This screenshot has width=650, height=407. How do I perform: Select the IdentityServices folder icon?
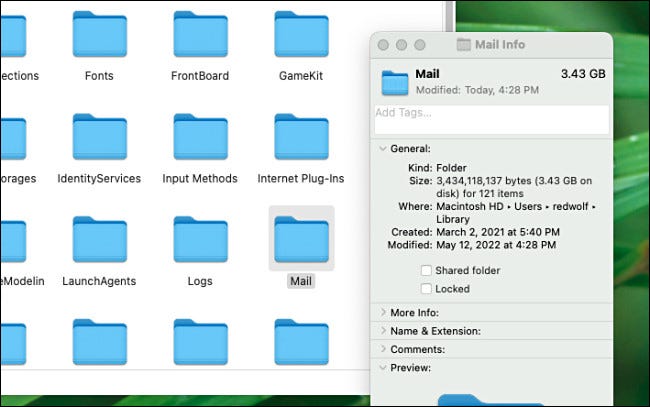coord(99,136)
